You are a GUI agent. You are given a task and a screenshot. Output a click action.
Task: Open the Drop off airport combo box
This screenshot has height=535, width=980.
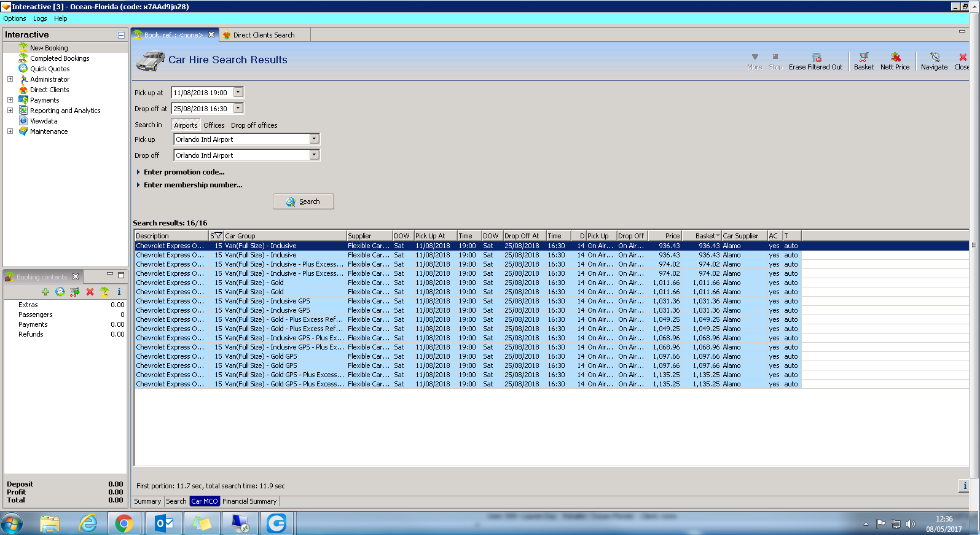[x=314, y=155]
